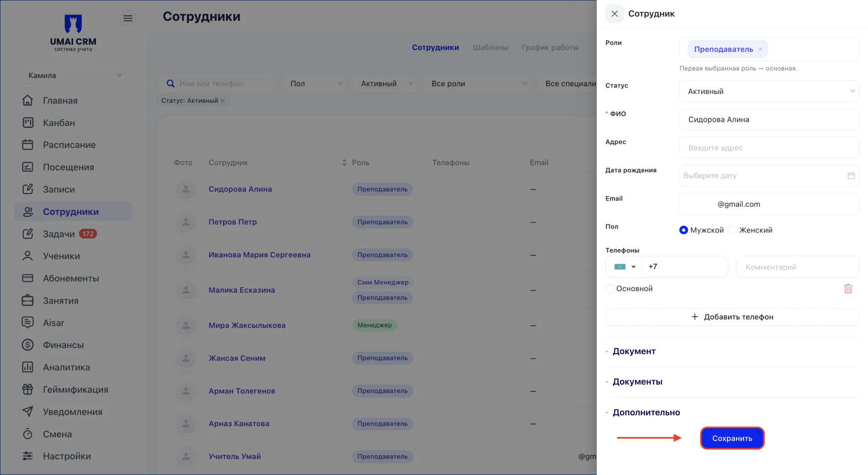This screenshot has width=868, height=475.
Task: Click the Email input field
Action: [x=769, y=204]
